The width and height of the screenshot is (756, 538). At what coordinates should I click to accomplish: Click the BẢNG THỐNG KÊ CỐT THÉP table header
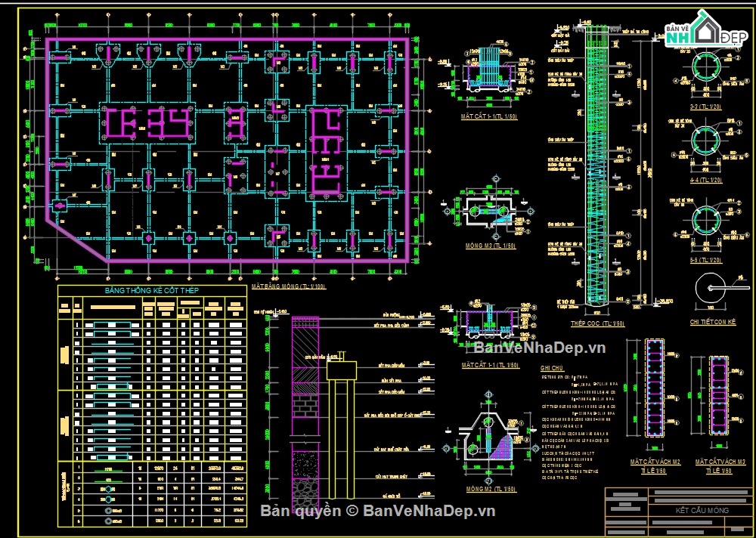click(152, 290)
